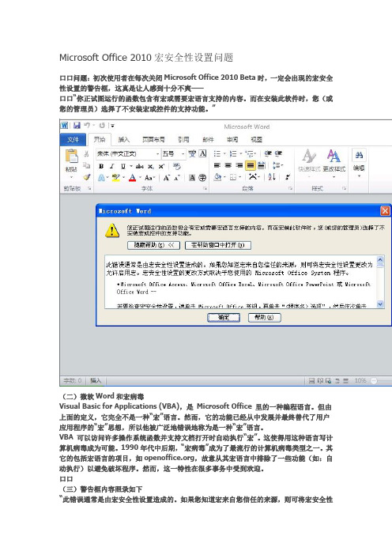
Task: Open the font size box showing 五号
Action: [173, 153]
